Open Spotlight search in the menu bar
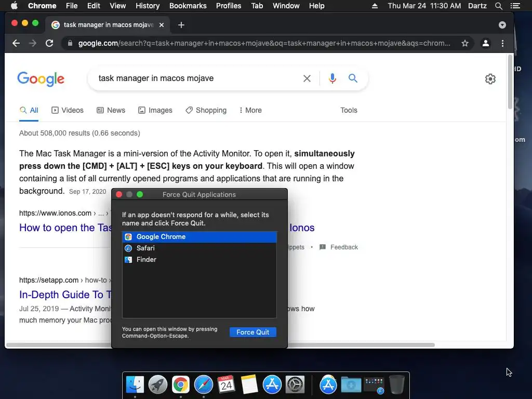This screenshot has height=399, width=532. coord(498,6)
